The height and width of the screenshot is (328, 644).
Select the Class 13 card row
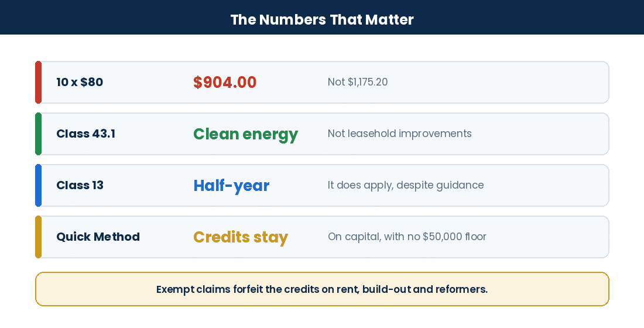322,185
